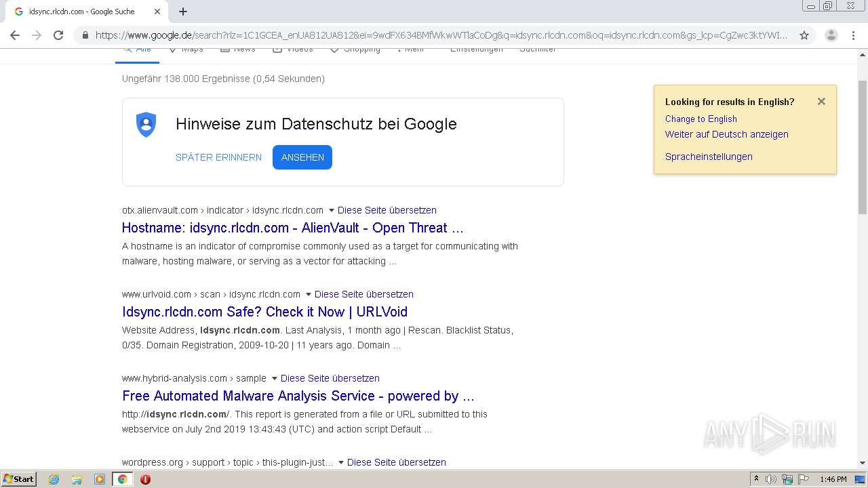The width and height of the screenshot is (868, 488).
Task: Click the ANSEHEN button
Action: 302,157
